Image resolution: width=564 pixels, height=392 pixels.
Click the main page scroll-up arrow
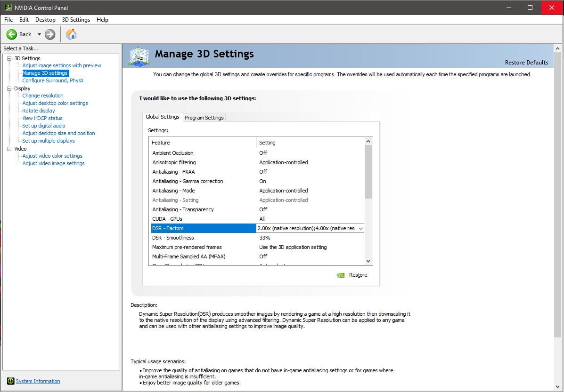tap(557, 48)
